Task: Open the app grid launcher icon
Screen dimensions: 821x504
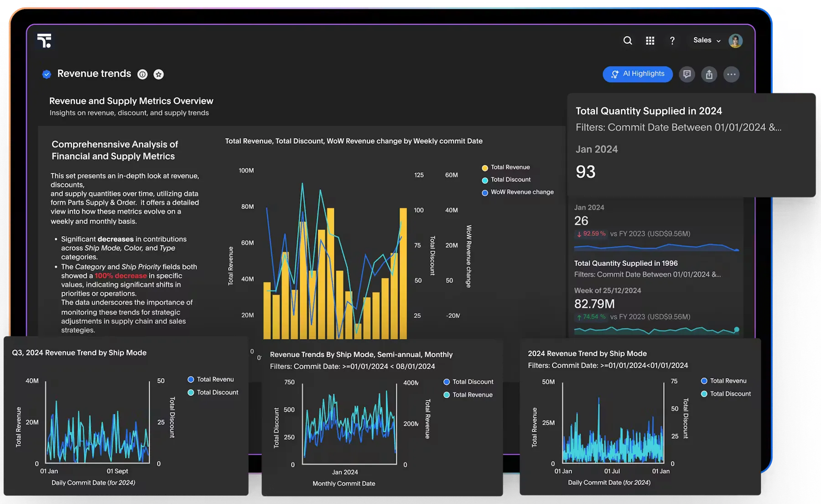Action: click(x=650, y=40)
